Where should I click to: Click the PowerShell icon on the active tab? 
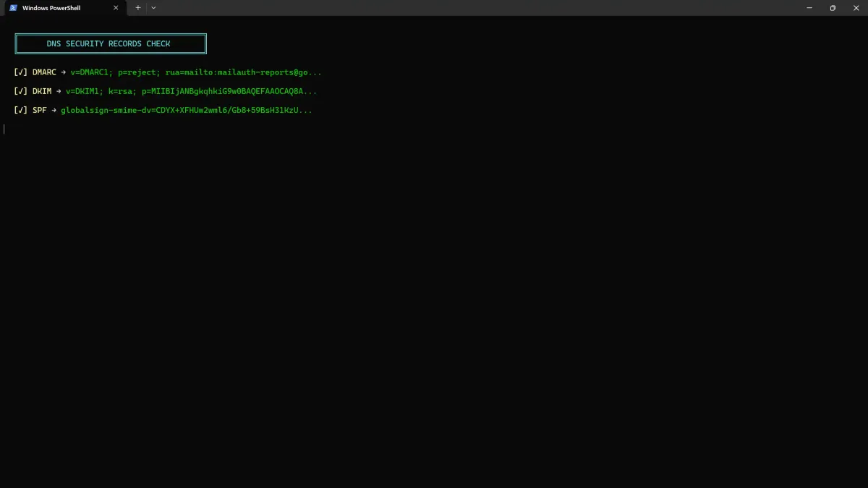pos(12,8)
